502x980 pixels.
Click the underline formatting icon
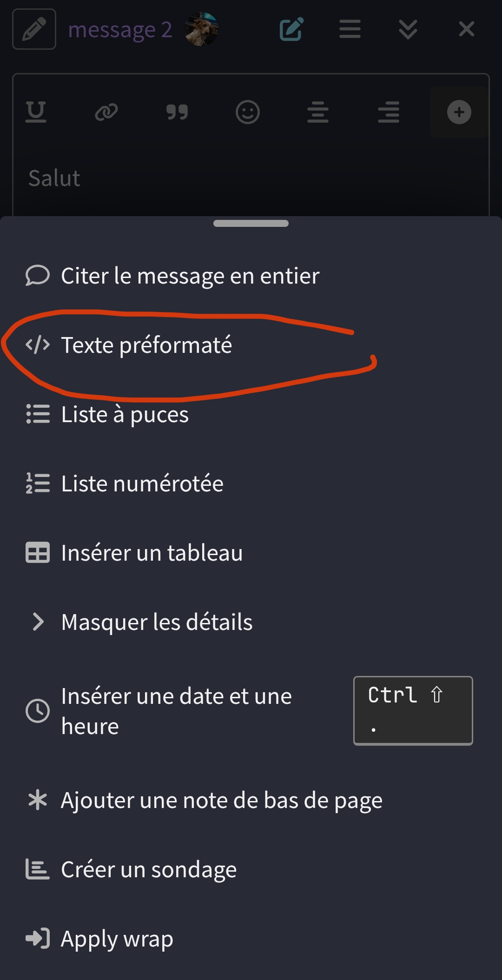[x=36, y=112]
